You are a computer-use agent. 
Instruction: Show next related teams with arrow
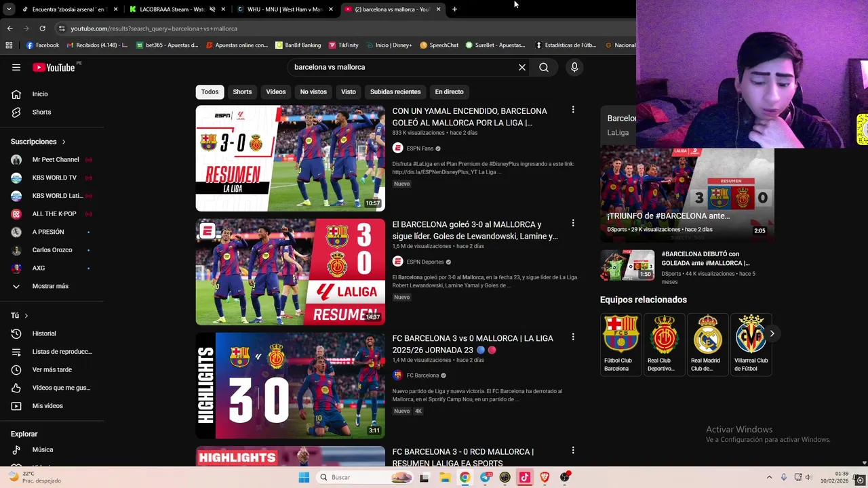point(772,333)
